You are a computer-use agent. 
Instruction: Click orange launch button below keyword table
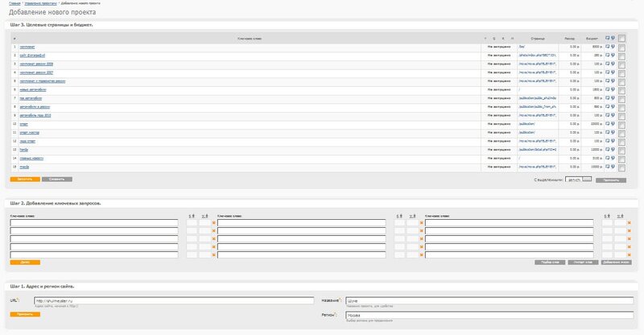25,180
